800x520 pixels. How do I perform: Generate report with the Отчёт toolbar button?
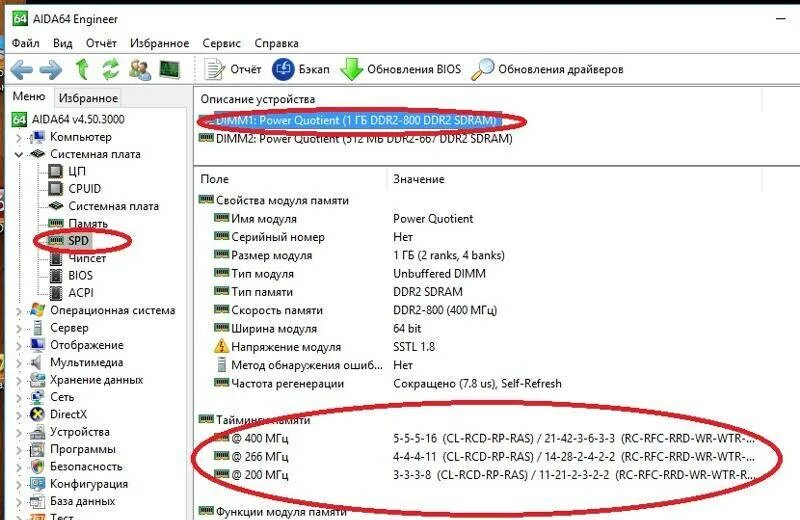233,69
